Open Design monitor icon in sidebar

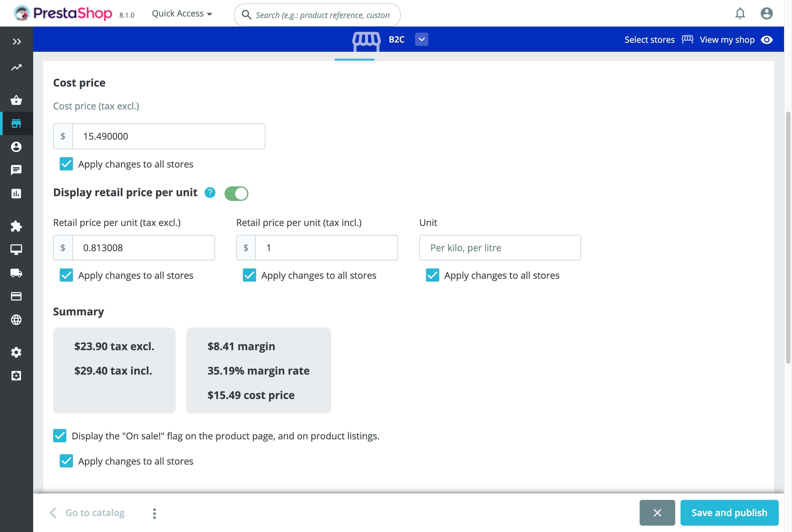(16, 249)
